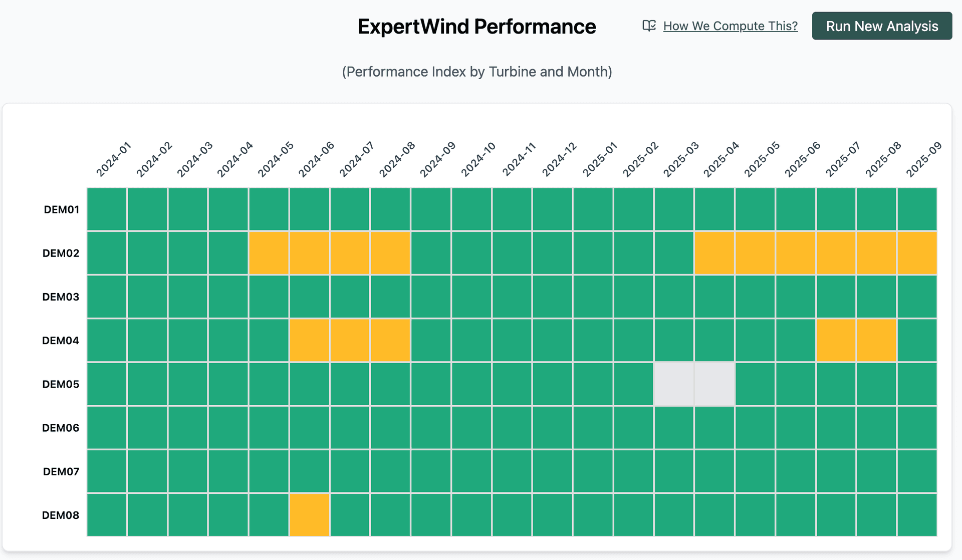
Task: Click DEM02's yellow cell in 2025-08
Action: click(878, 253)
